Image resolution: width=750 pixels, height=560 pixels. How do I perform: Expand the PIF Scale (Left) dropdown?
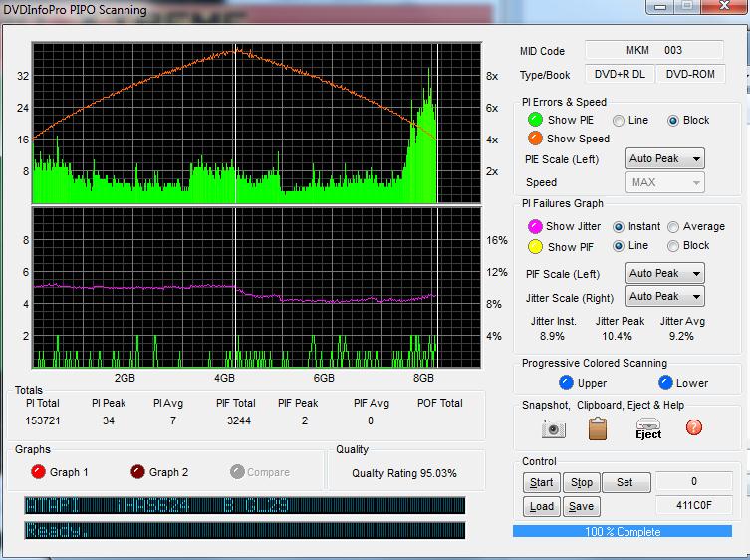[x=664, y=273]
